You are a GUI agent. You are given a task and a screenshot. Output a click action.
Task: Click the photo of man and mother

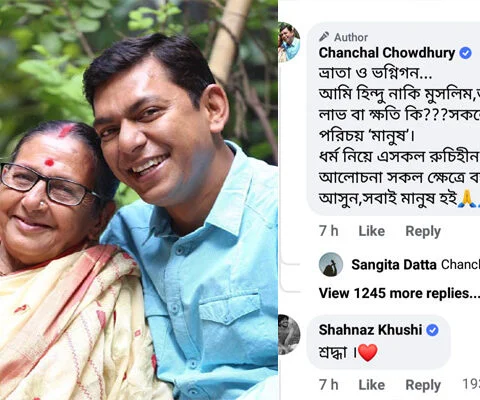click(x=139, y=200)
